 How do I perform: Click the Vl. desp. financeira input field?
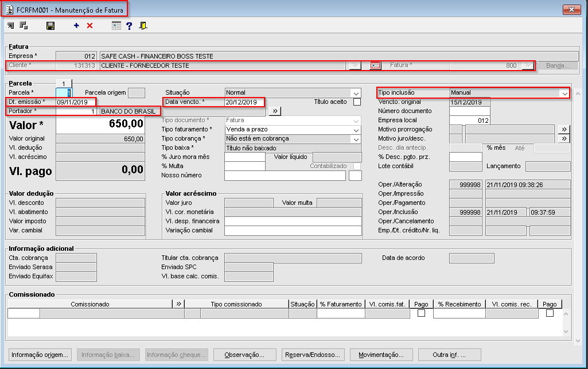293,222
